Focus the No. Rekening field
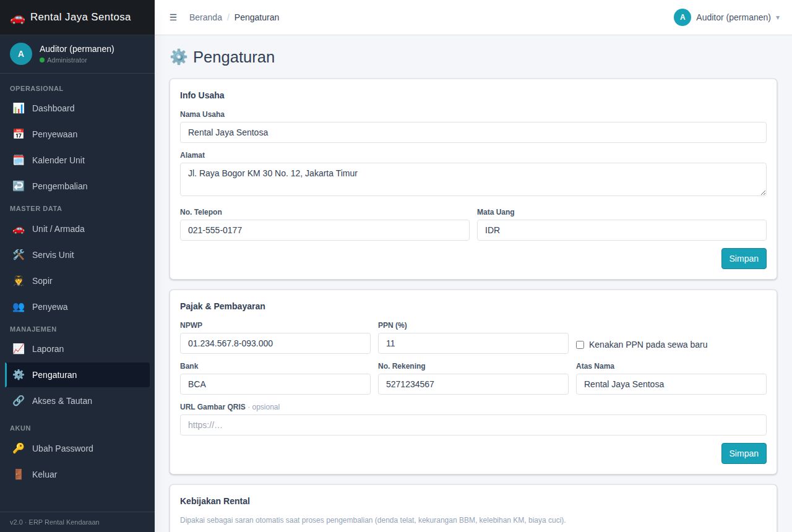 [x=473, y=384]
